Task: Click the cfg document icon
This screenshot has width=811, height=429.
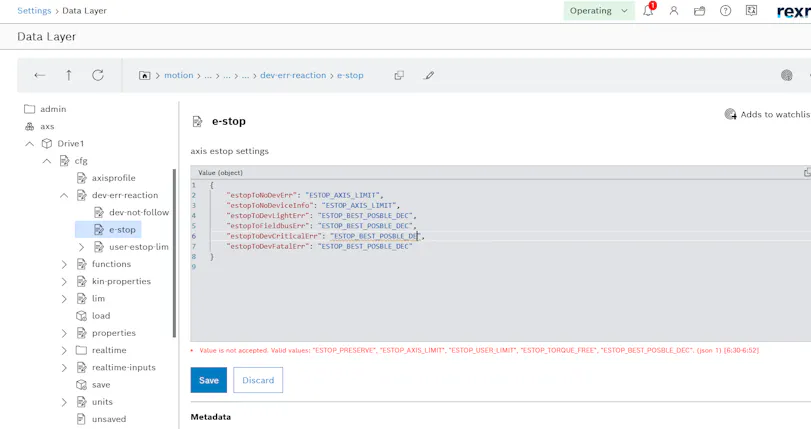Action: click(64, 161)
